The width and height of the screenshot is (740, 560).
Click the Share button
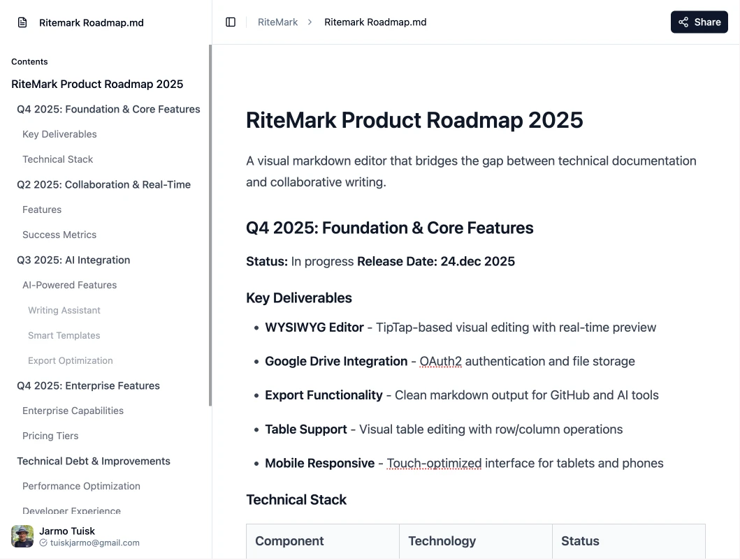point(699,22)
